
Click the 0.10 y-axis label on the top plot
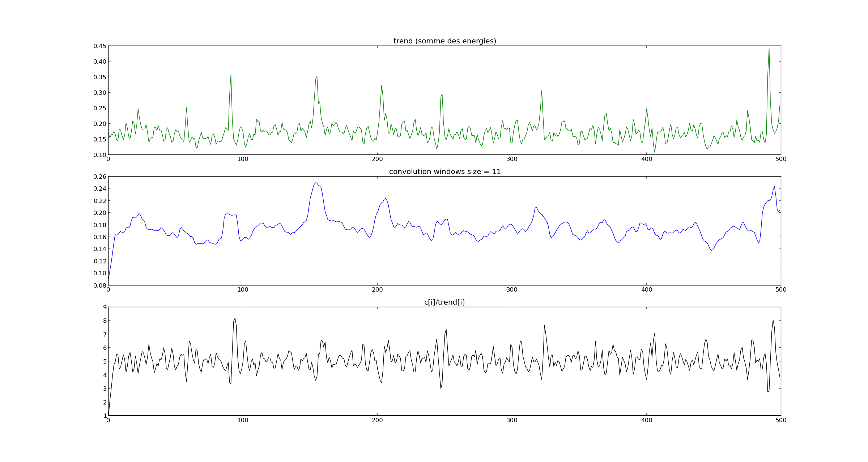click(x=100, y=155)
